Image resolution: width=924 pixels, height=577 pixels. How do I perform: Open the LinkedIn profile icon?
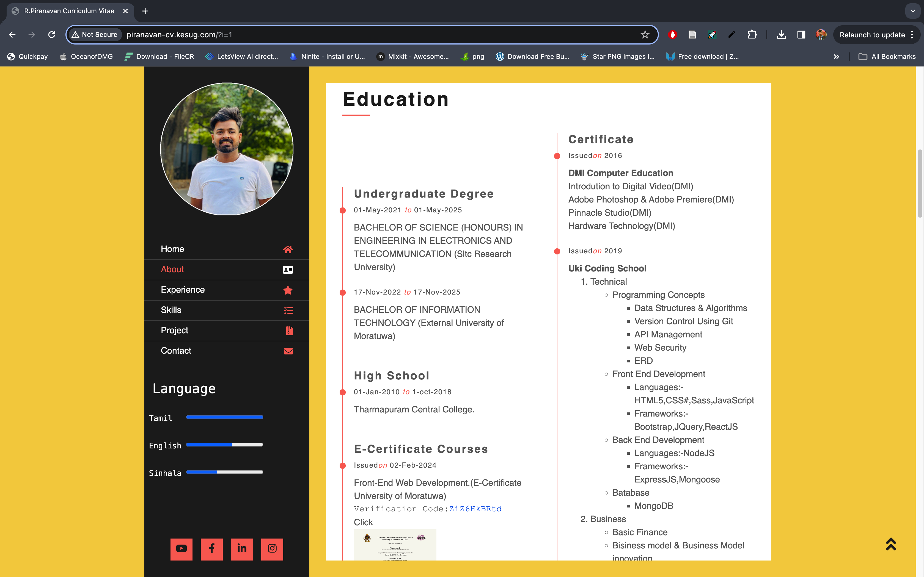pos(242,549)
